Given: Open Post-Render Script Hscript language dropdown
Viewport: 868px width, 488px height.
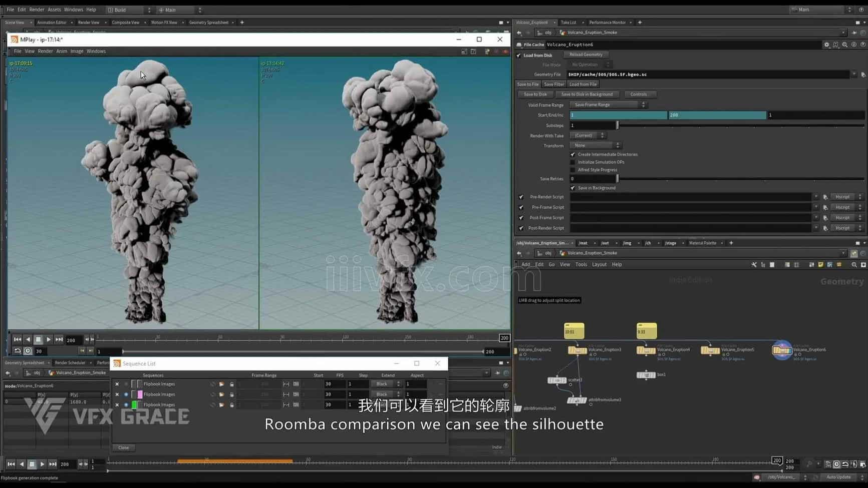Looking at the screenshot, I should (846, 228).
